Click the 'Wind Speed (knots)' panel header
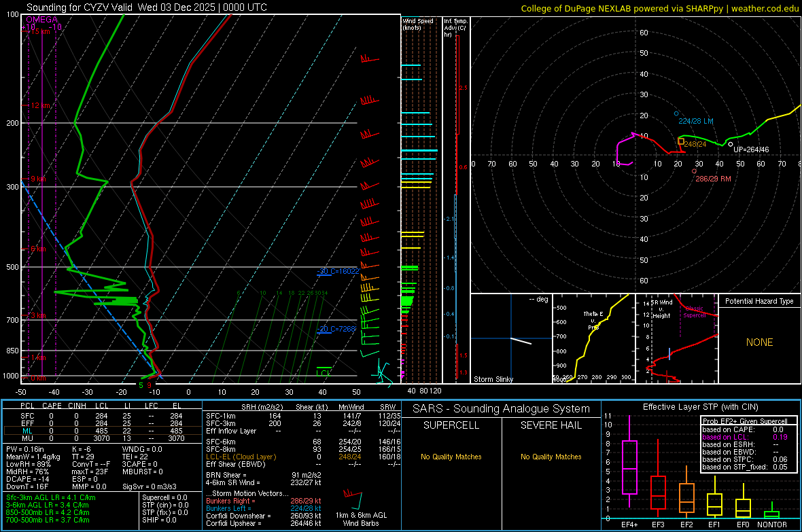The height and width of the screenshot is (532, 802). coord(418,24)
